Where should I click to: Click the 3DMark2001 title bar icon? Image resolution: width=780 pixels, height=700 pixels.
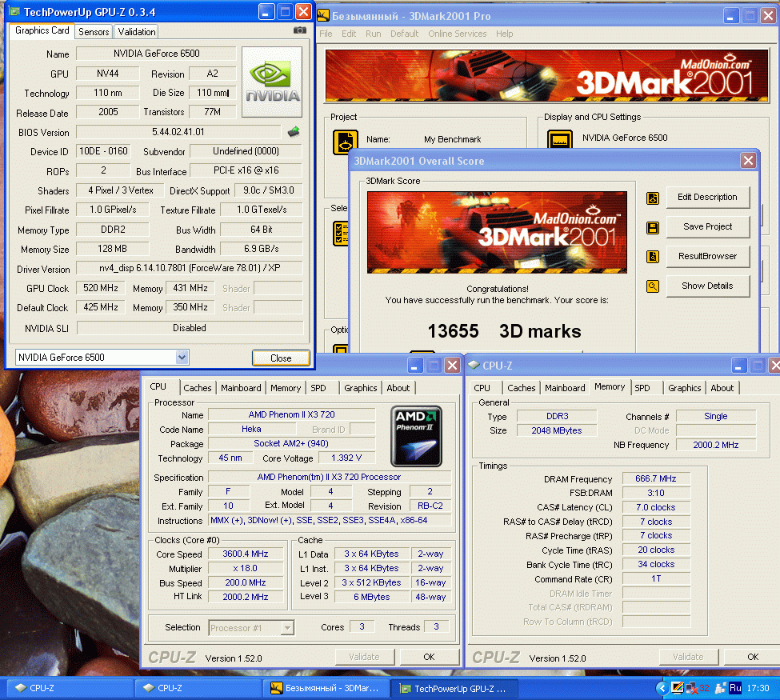click(323, 16)
